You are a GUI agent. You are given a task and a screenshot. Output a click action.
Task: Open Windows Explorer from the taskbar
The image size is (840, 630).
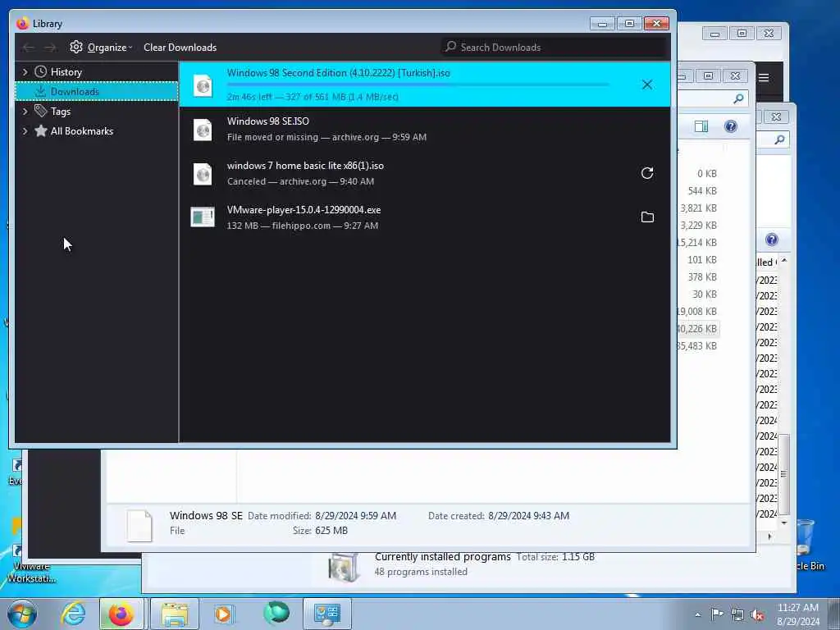click(x=175, y=614)
